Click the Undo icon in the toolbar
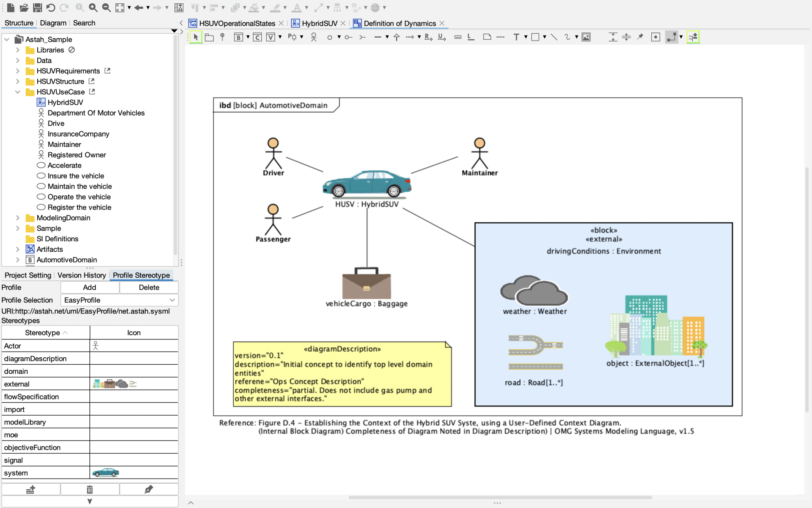 tap(50, 7)
